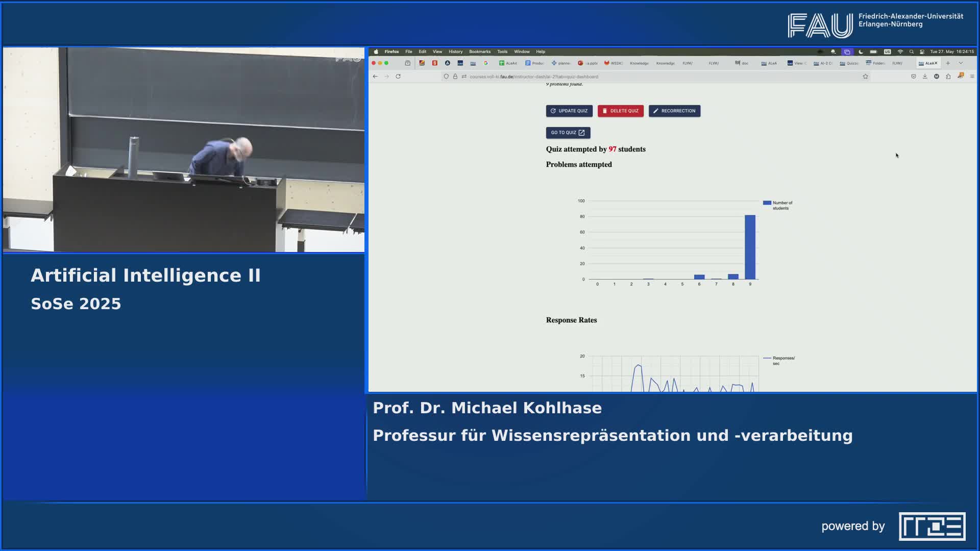Open the Bookmarks menu
This screenshot has height=551, width=980.
click(479, 52)
